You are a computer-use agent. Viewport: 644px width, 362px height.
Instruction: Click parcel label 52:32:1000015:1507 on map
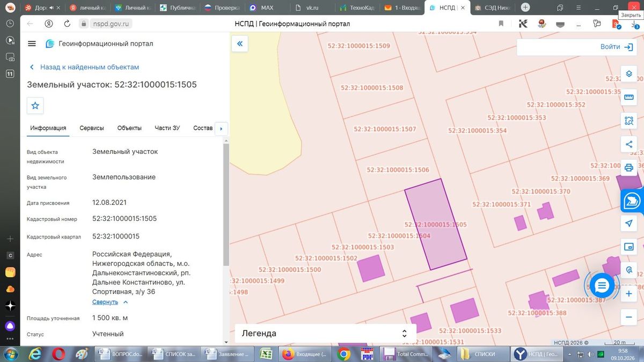385,129
